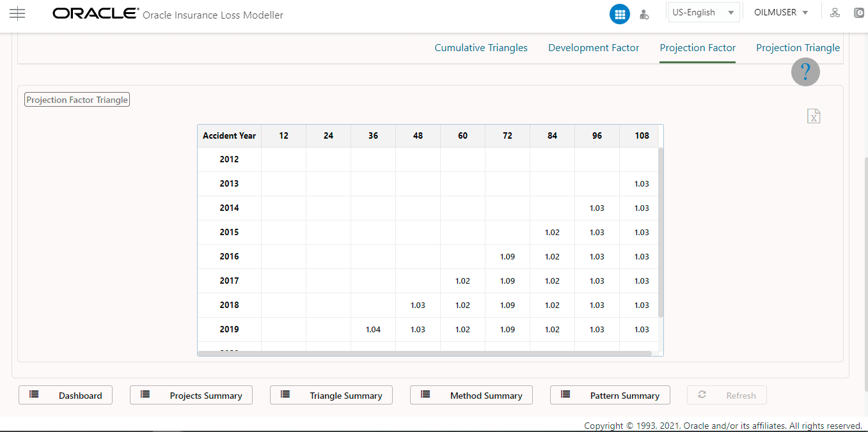
Task: Click the Oracle logo
Action: (x=95, y=13)
